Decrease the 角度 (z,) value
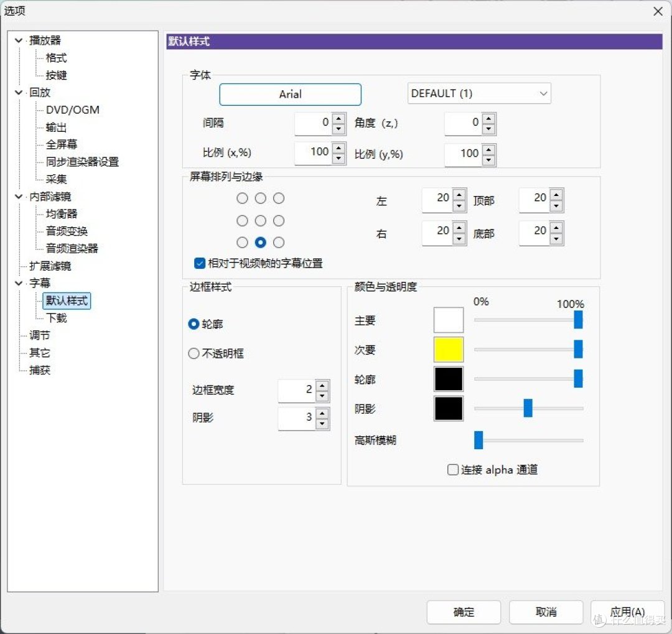This screenshot has width=672, height=634. pos(488,129)
